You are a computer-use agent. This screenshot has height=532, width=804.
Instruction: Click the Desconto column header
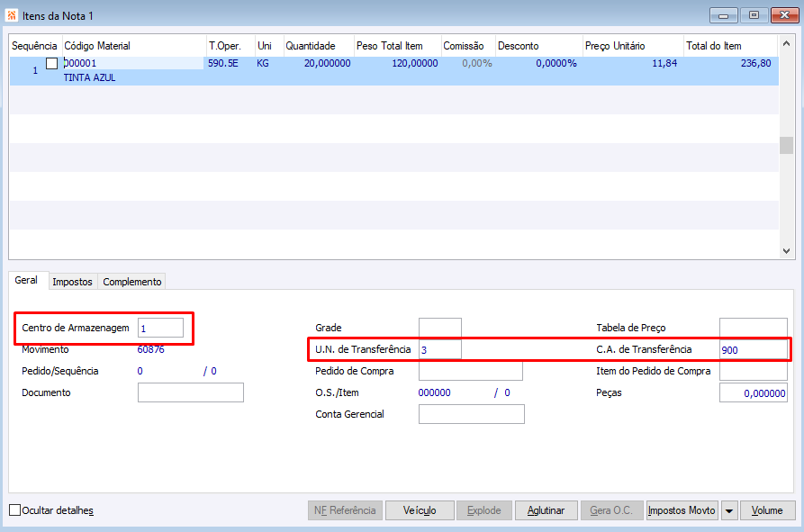pos(539,46)
